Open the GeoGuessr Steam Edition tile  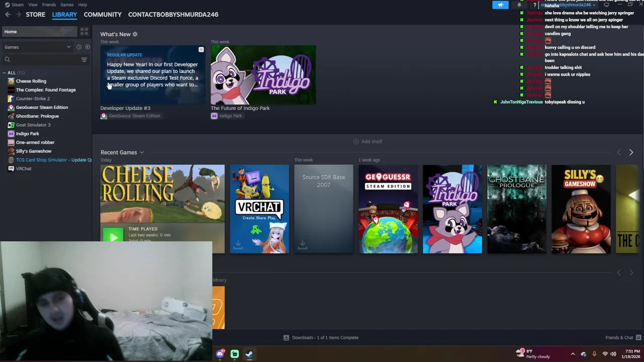click(x=388, y=209)
